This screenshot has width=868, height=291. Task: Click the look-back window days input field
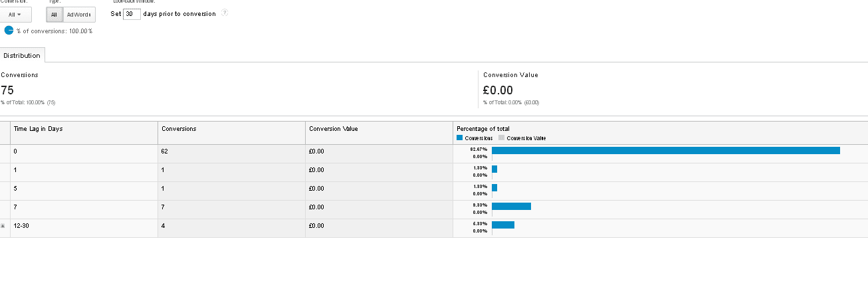pos(132,14)
